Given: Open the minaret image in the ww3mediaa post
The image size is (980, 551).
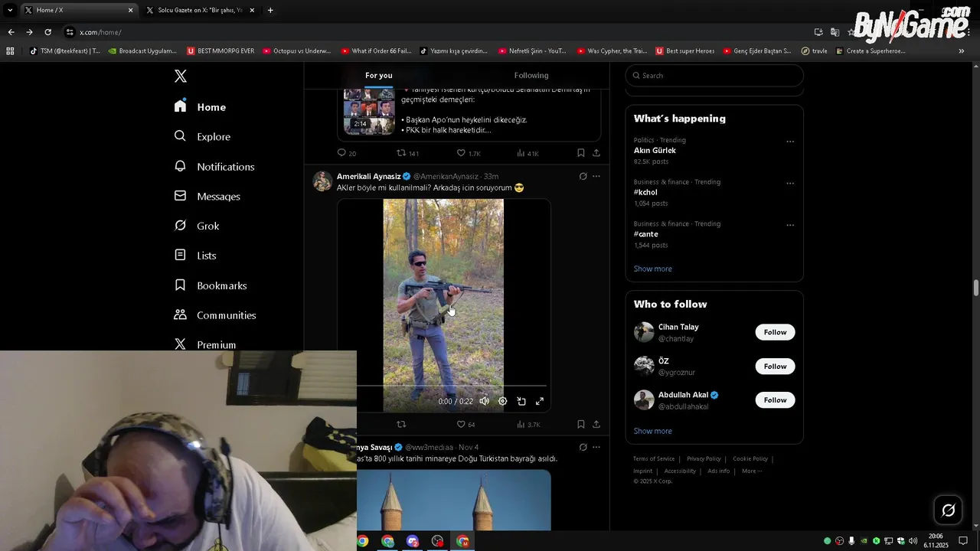Looking at the screenshot, I should tap(453, 500).
